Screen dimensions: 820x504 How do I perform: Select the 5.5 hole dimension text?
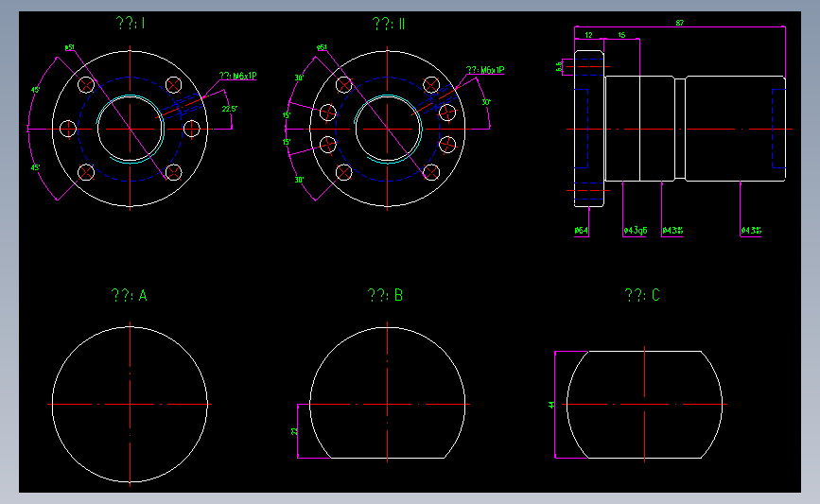coord(559,66)
